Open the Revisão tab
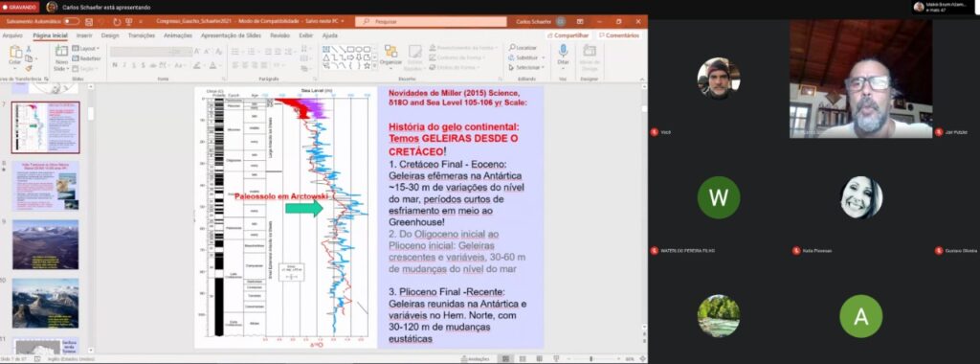Image resolution: width=980 pixels, height=364 pixels. coord(280,35)
